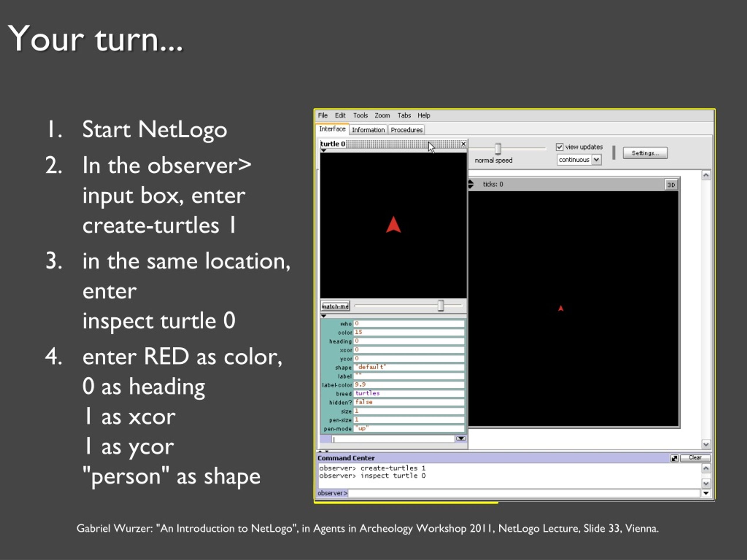Screen dimensions: 747x560
Task: Edit the pen-size field value
Action: click(409, 420)
